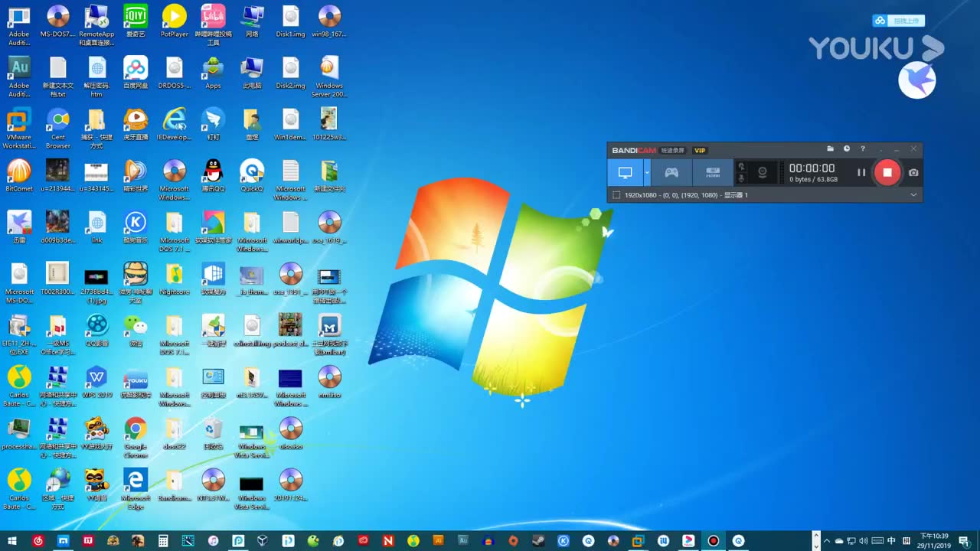This screenshot has width=980, height=551.
Task: Open NetEase Cloud Music on taskbar
Action: 38,540
